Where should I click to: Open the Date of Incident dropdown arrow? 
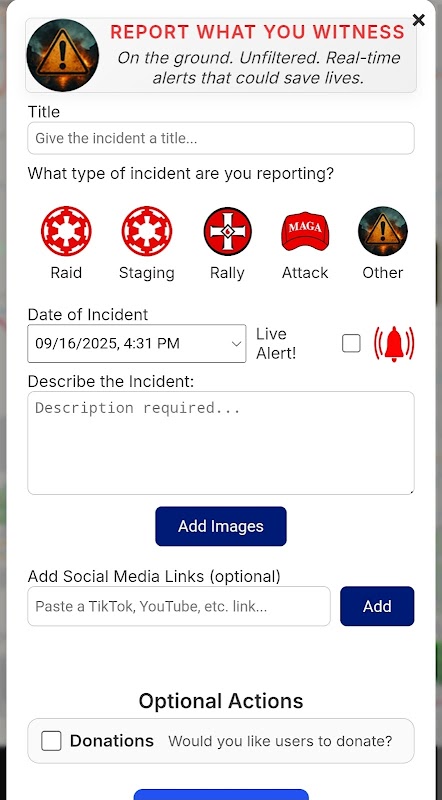(x=236, y=344)
